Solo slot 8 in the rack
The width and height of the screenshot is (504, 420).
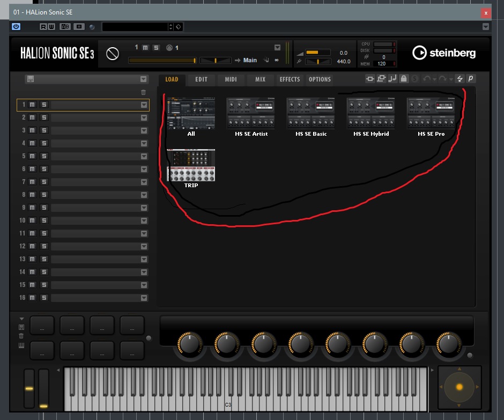point(44,195)
